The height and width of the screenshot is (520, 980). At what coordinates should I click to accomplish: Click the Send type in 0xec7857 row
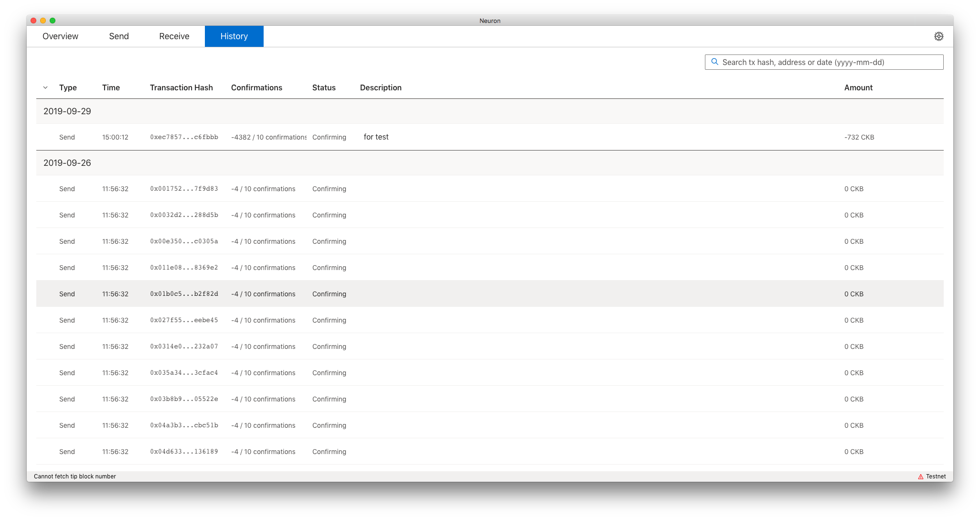[x=67, y=137]
